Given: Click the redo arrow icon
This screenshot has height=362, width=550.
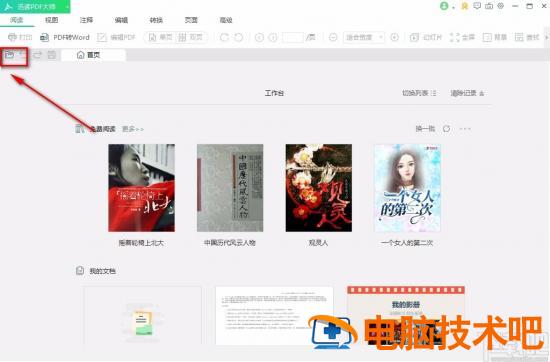Looking at the screenshot, I should click(37, 55).
